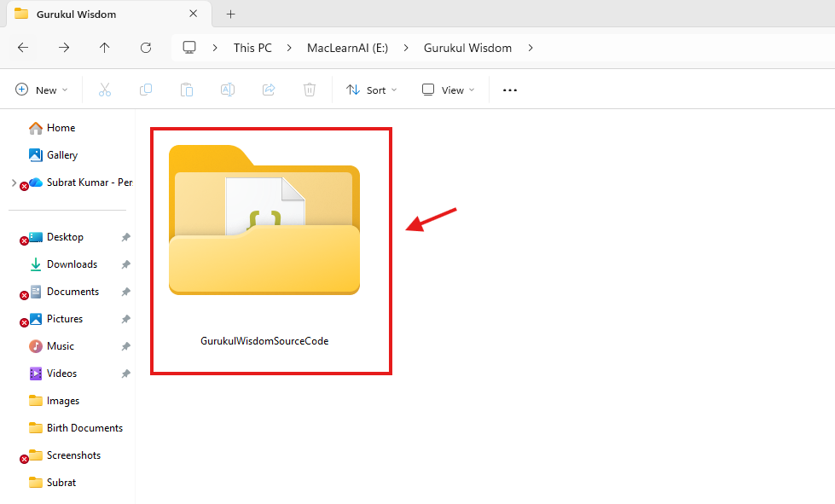Expand the Subrat Kumar OneDrive tree node
The height and width of the screenshot is (504, 835).
tap(14, 182)
